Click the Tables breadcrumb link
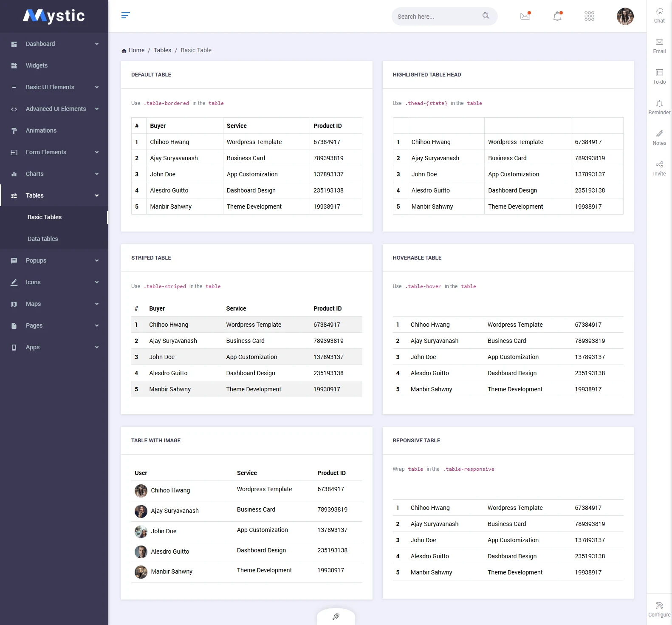This screenshot has width=672, height=625. coord(162,50)
